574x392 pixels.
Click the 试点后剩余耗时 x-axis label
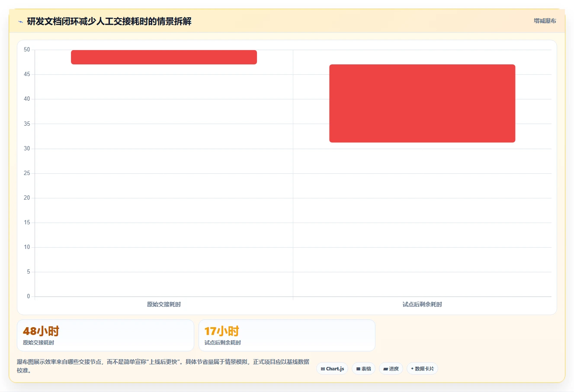point(422,304)
